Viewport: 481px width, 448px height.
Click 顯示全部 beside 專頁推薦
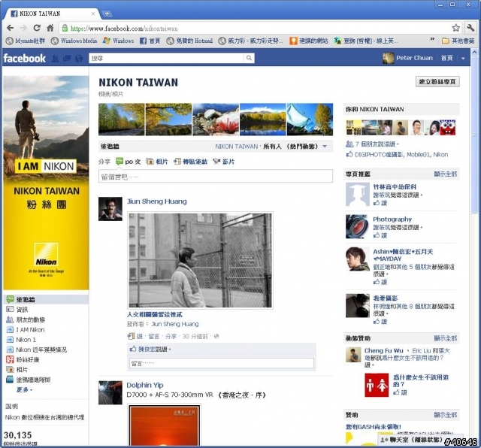point(446,174)
